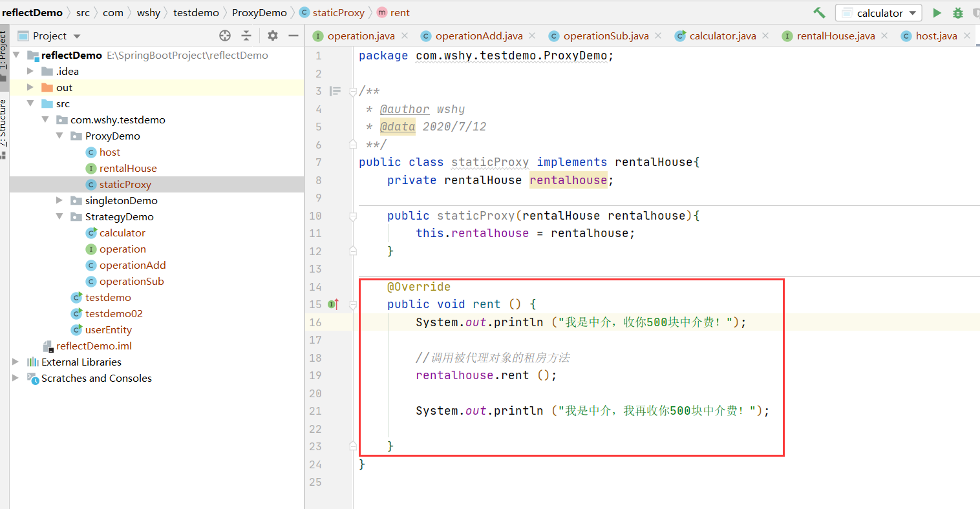Switch to the operationAdd.java tab
This screenshot has height=509, width=980.
479,36
